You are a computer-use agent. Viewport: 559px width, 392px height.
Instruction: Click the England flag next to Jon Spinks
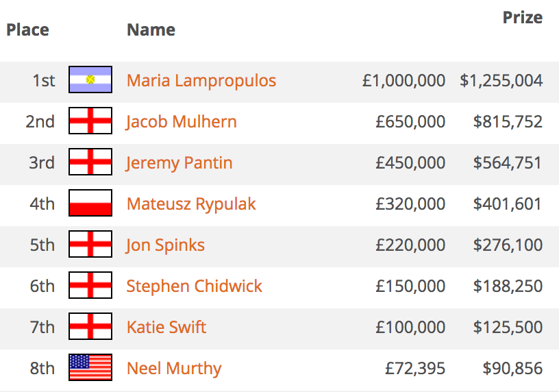(x=90, y=244)
